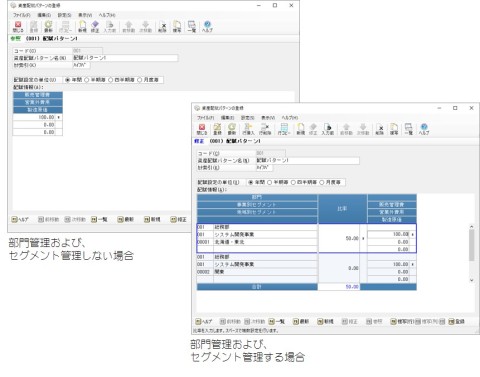480x377 pixels.
Task: Click the 最新 function key button in the back window
Action: 125,219
